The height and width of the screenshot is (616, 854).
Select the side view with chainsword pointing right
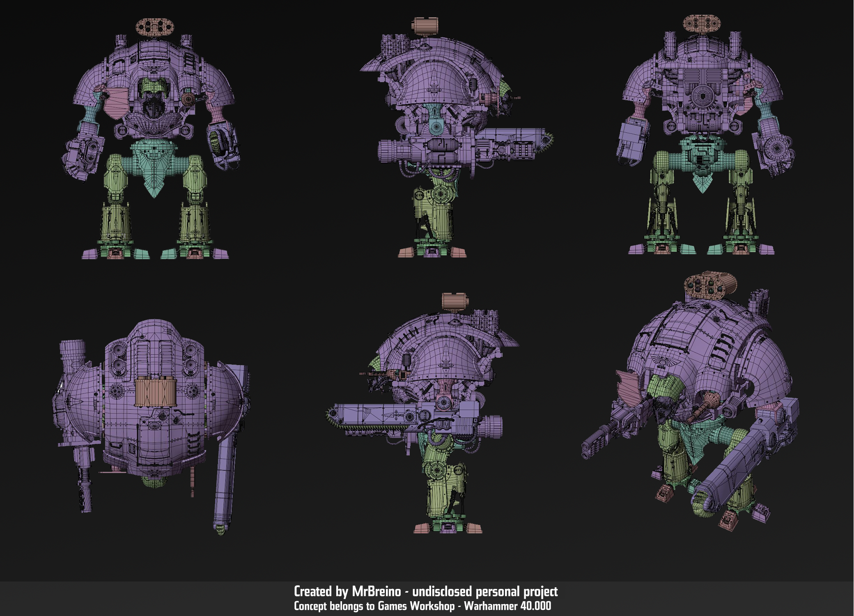pyautogui.click(x=457, y=138)
